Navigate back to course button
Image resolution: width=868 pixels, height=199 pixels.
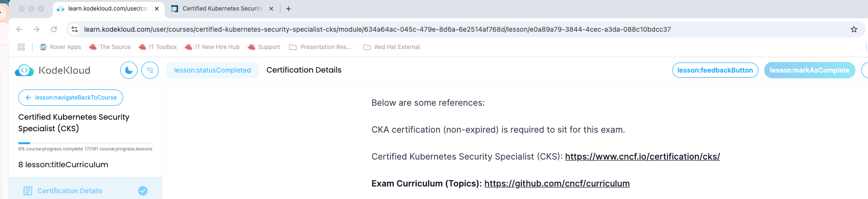71,98
